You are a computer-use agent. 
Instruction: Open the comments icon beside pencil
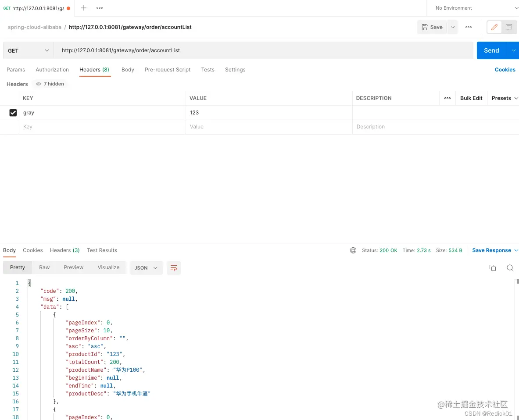(509, 27)
